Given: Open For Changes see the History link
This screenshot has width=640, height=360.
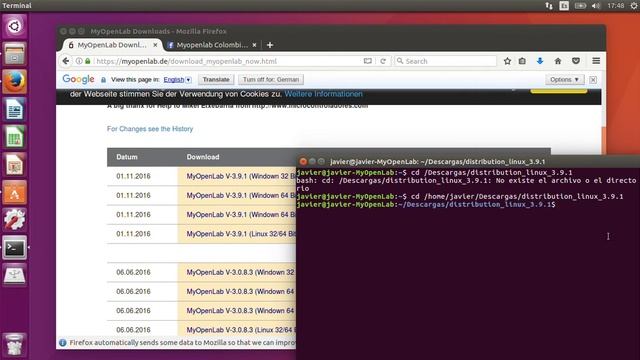Looking at the screenshot, I should (x=150, y=129).
